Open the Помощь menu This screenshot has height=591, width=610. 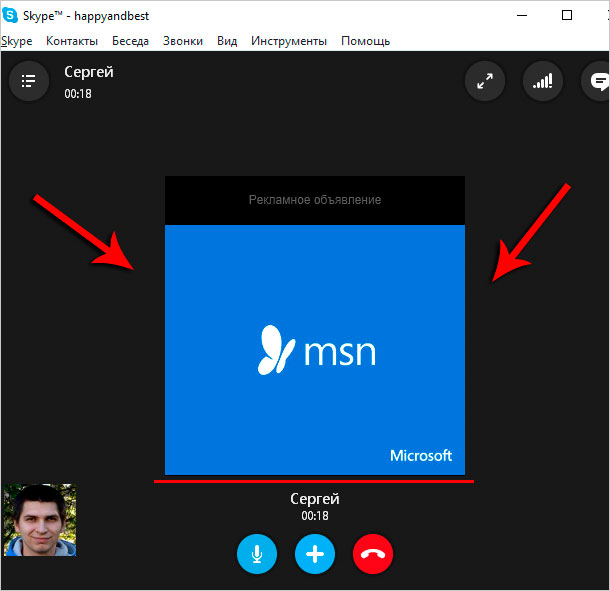point(366,41)
